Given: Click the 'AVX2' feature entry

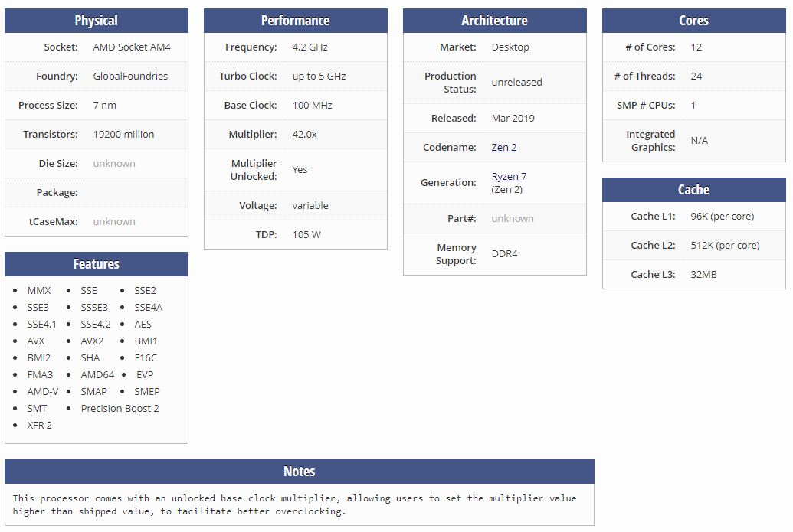Looking at the screenshot, I should [92, 341].
